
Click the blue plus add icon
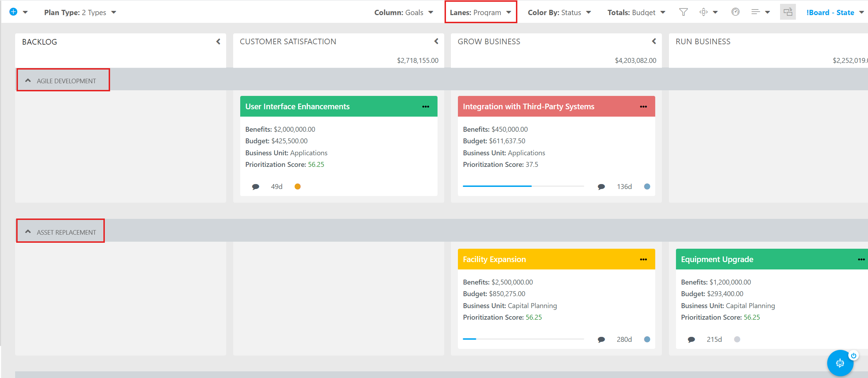coord(13,12)
